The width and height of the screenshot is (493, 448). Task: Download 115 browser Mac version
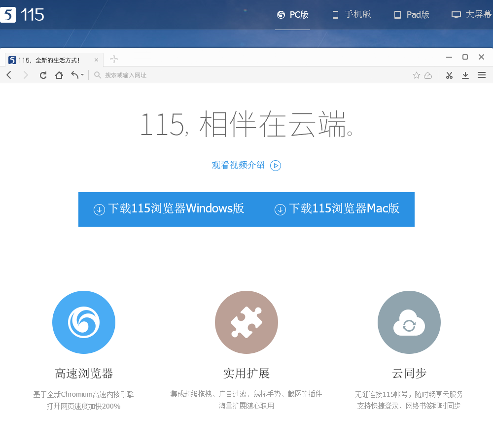(x=337, y=209)
